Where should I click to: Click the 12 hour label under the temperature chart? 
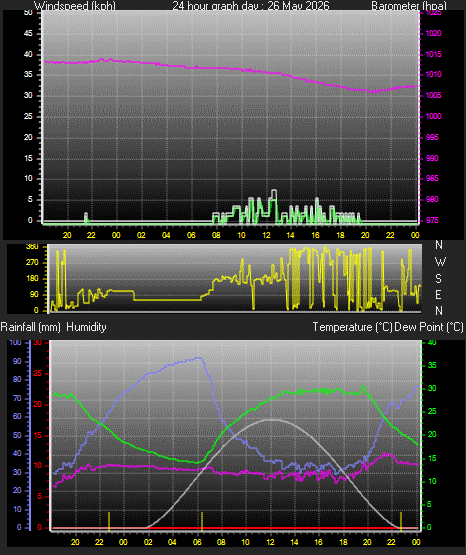270,542
